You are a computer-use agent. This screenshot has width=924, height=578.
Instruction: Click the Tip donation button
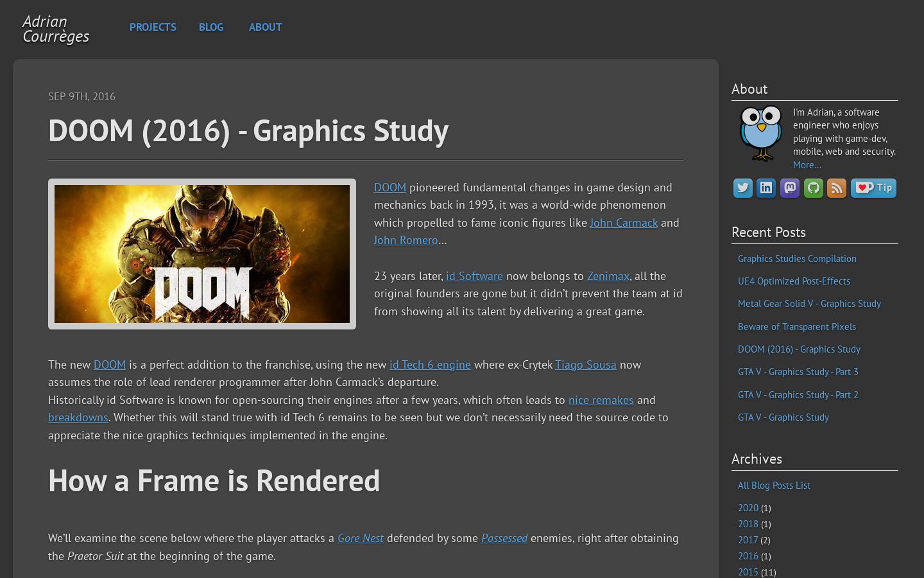point(873,188)
